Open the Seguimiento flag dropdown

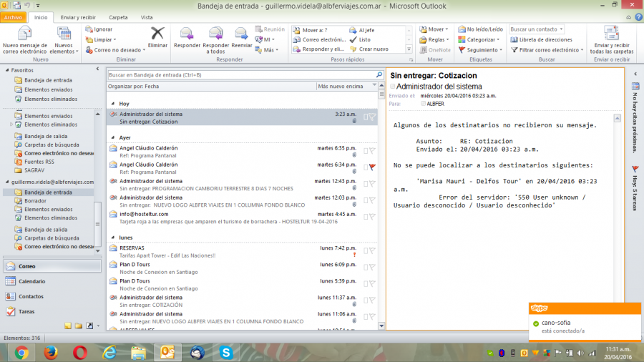tap(480, 49)
